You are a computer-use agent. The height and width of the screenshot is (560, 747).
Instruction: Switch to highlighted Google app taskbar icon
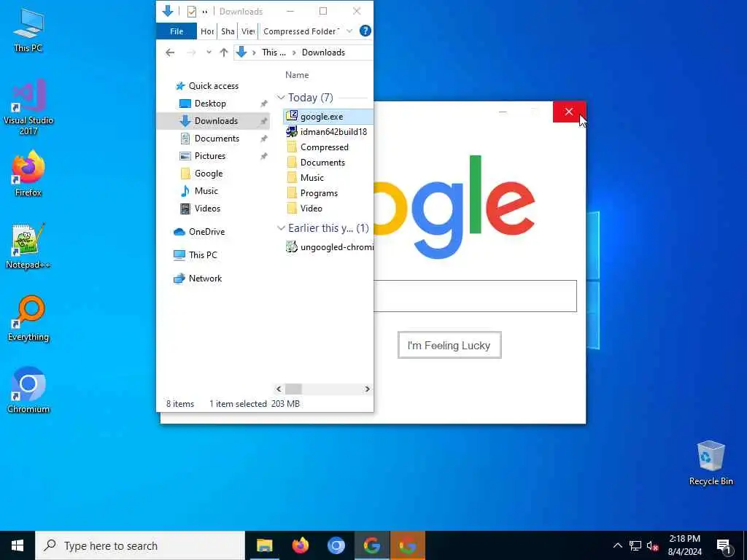click(x=408, y=545)
